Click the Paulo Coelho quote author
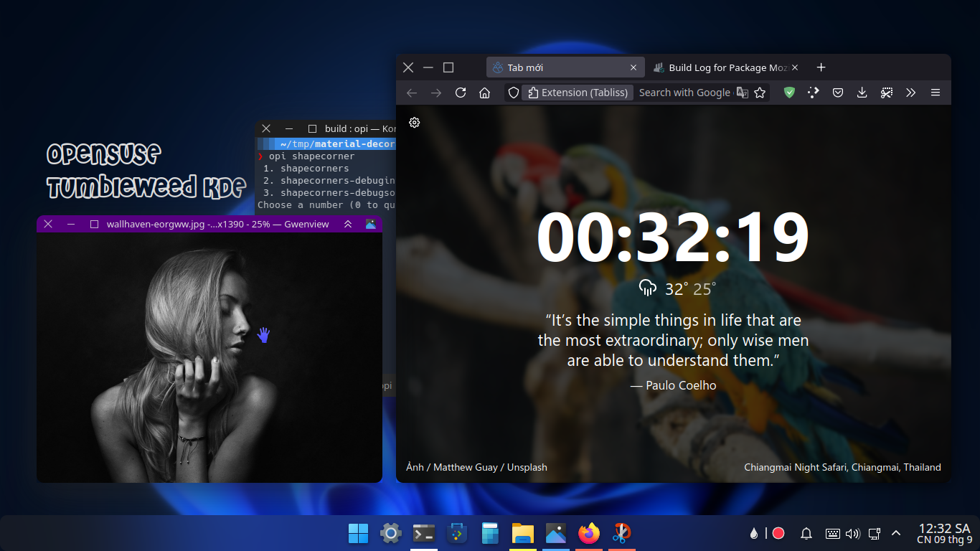The image size is (980, 551). click(x=673, y=385)
